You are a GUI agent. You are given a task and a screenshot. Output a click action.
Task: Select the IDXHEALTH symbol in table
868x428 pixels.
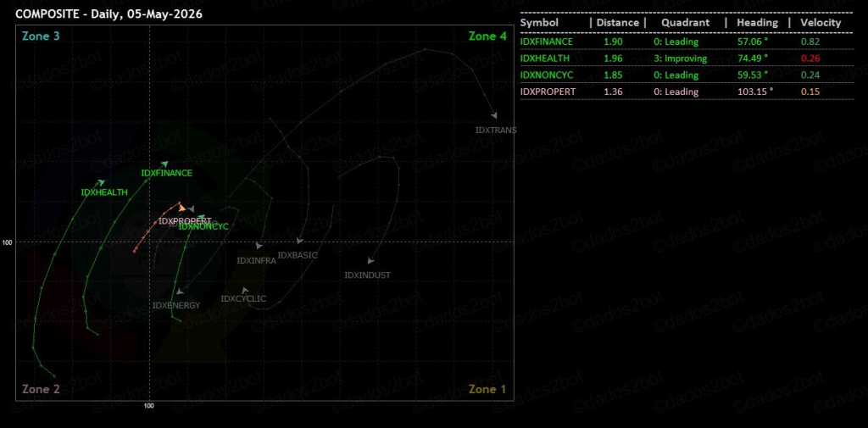tap(545, 58)
